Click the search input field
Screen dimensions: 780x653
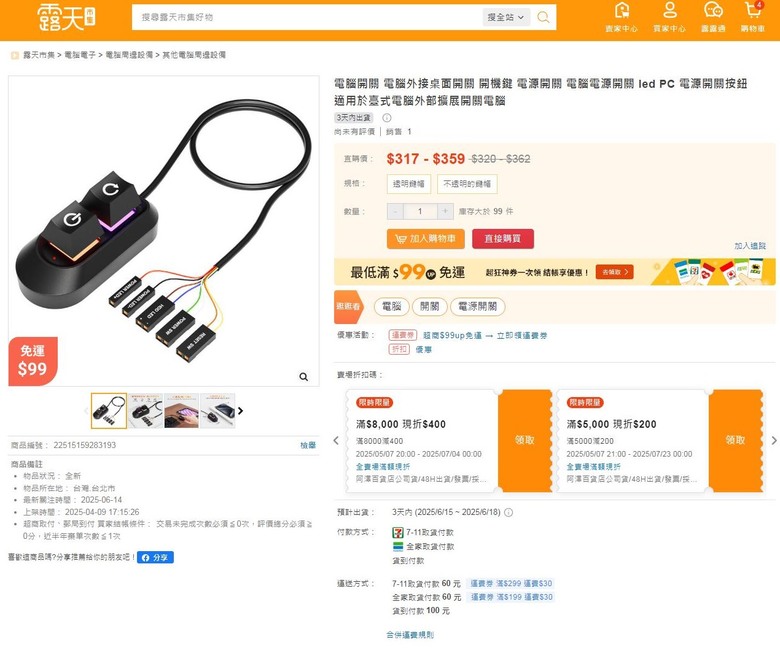pyautogui.click(x=308, y=17)
